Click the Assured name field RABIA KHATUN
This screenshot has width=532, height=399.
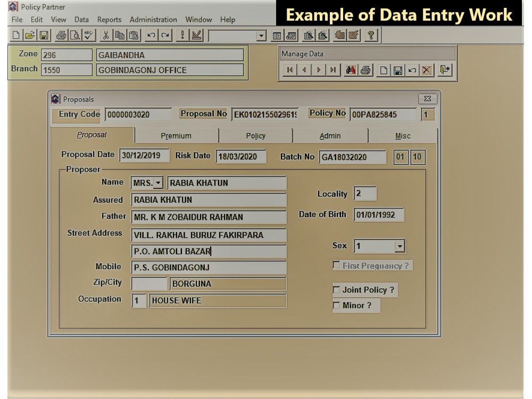209,200
